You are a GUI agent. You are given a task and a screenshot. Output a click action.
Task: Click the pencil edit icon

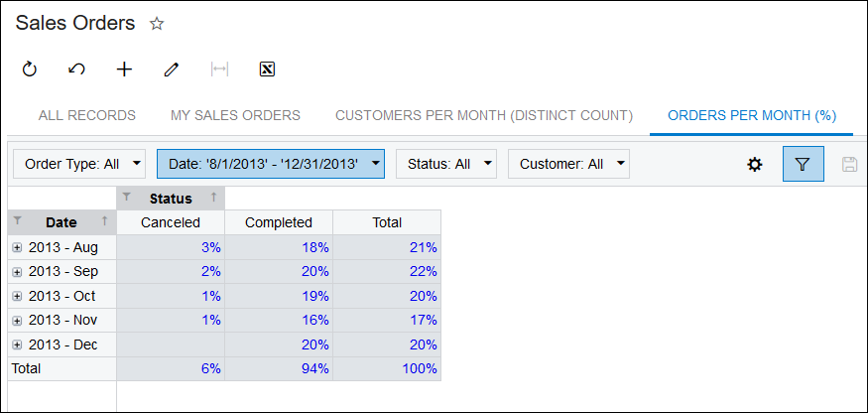[172, 69]
